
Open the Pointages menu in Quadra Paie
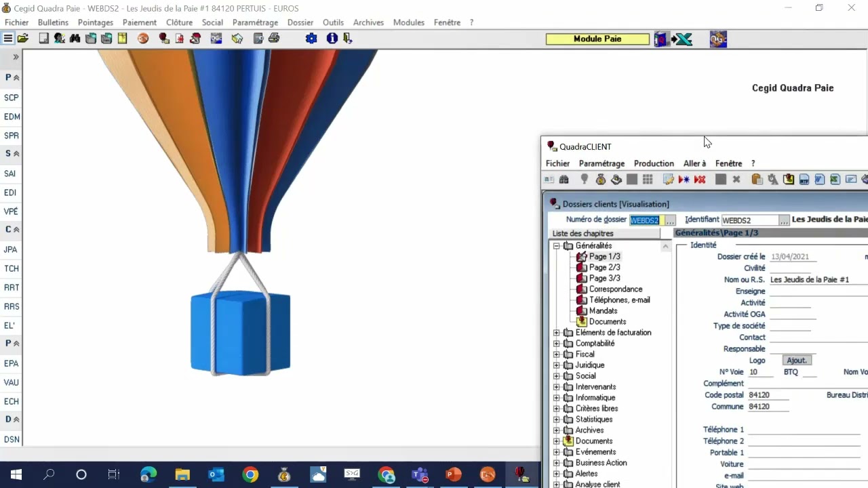pyautogui.click(x=96, y=22)
